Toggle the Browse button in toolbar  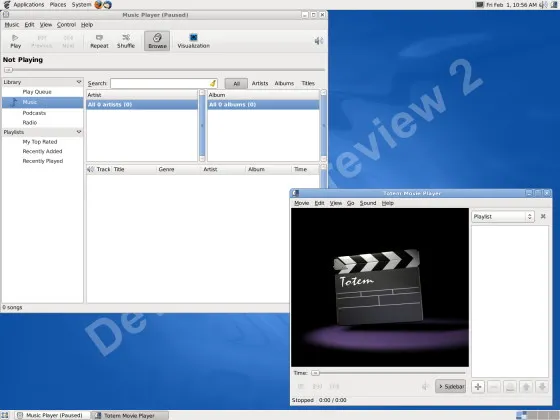click(x=157, y=41)
